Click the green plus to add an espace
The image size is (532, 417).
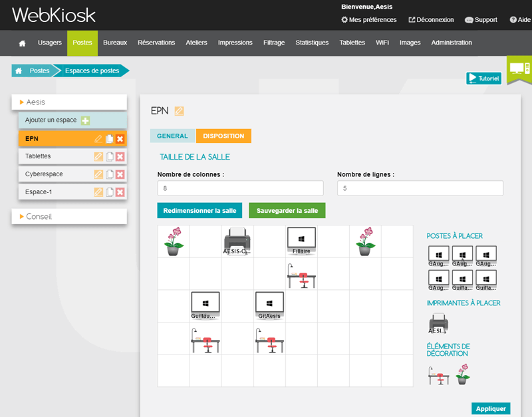point(85,120)
